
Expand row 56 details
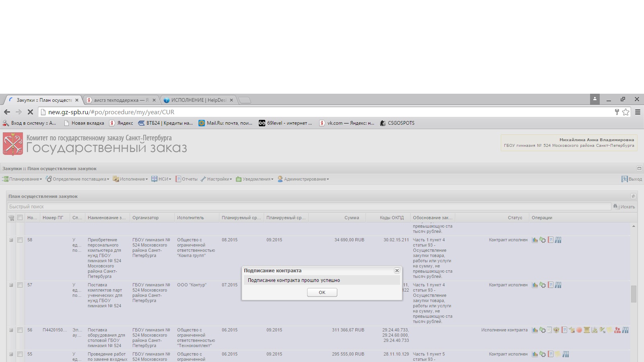click(11, 330)
